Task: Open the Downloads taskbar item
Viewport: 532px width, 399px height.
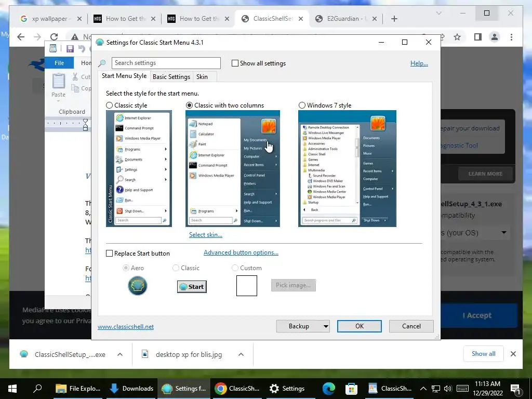Action: pos(131,389)
